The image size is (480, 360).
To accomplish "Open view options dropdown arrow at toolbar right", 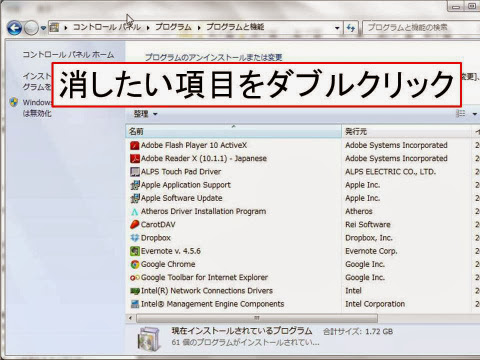I will [475, 114].
